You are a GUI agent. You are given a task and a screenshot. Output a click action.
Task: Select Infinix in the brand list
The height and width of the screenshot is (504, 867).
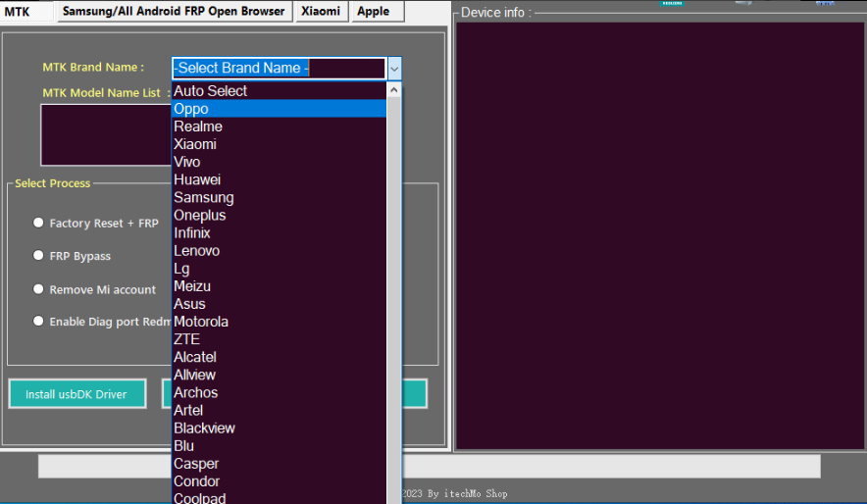[280, 232]
